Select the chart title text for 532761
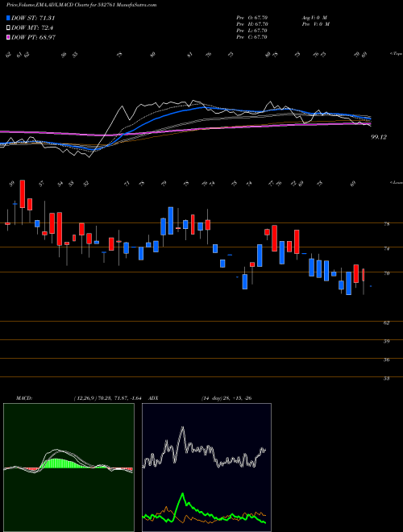 (x=81, y=5)
